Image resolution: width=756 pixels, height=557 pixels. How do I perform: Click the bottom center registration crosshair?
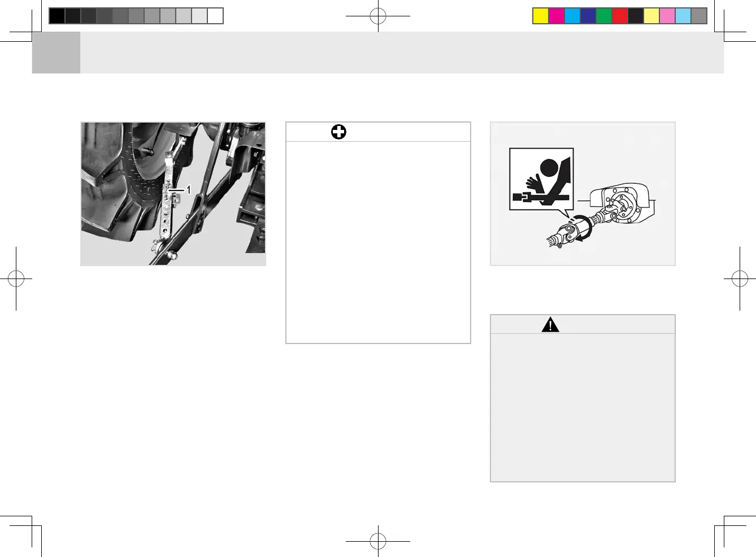(x=378, y=541)
